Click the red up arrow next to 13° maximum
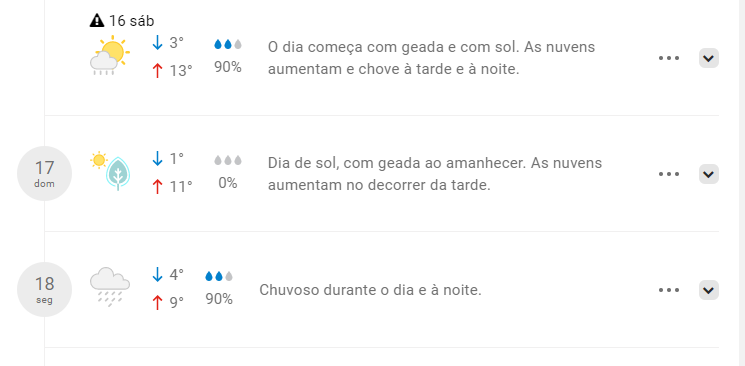This screenshot has height=366, width=745. point(157,71)
